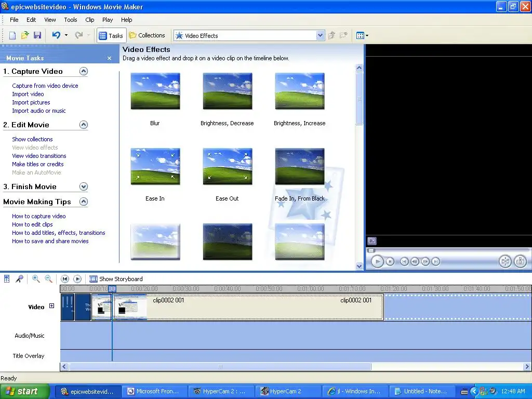The height and width of the screenshot is (399, 532).
Task: Click View video transitions link
Action: [39, 156]
